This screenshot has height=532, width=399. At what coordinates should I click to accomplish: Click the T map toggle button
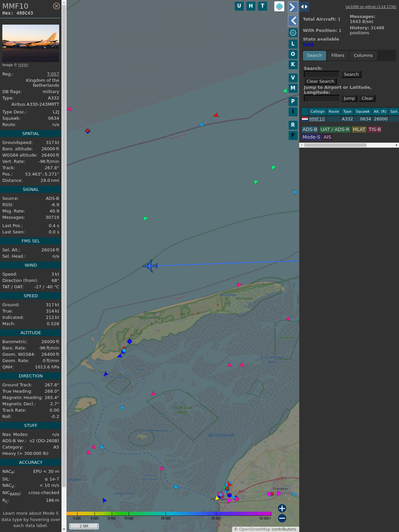point(262,6)
